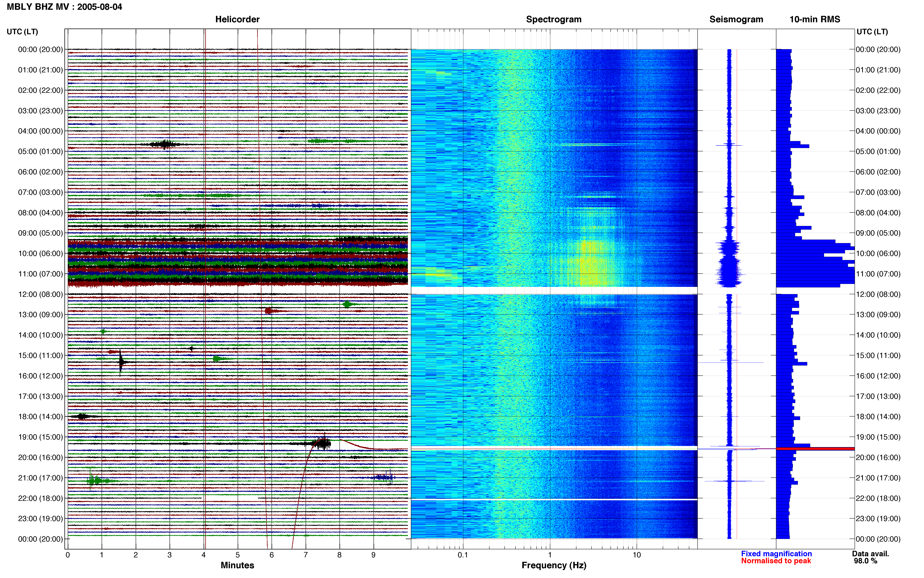Viewport: 924px width, 578px height.
Task: Click the Helicorder panel heading
Action: tap(237, 20)
